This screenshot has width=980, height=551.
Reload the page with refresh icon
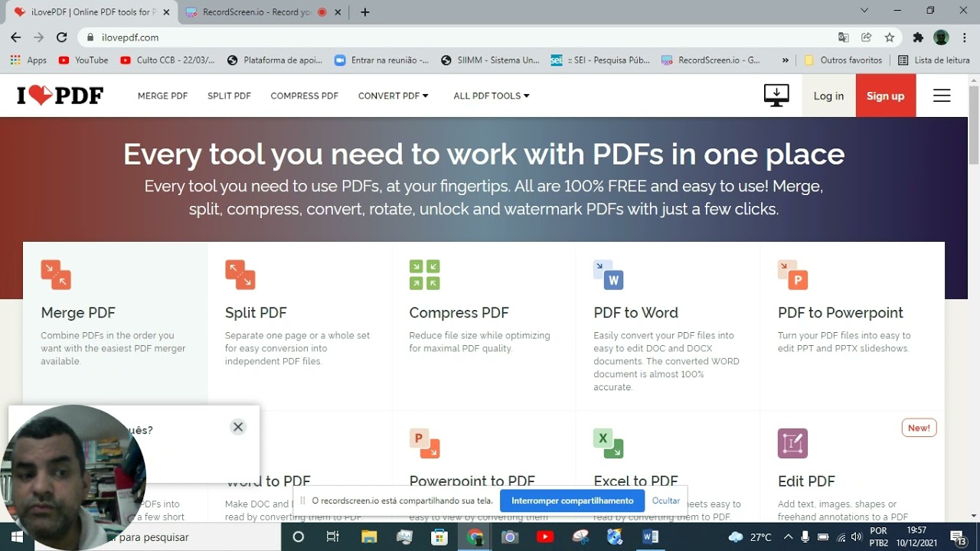[x=62, y=37]
